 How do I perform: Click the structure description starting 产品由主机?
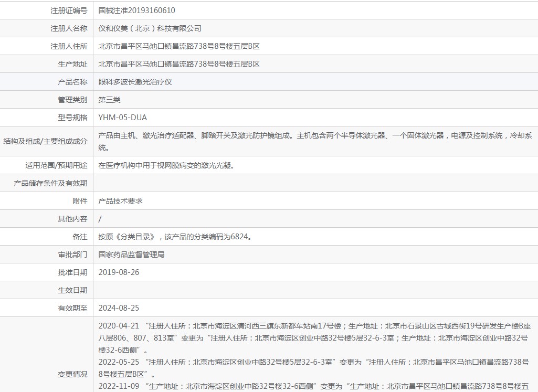[x=315, y=141]
